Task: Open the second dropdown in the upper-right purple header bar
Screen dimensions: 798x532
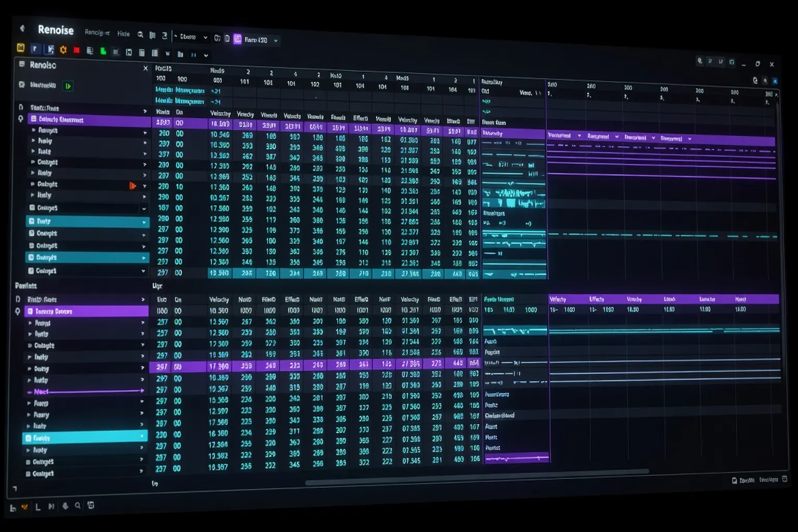Action: 603,137
